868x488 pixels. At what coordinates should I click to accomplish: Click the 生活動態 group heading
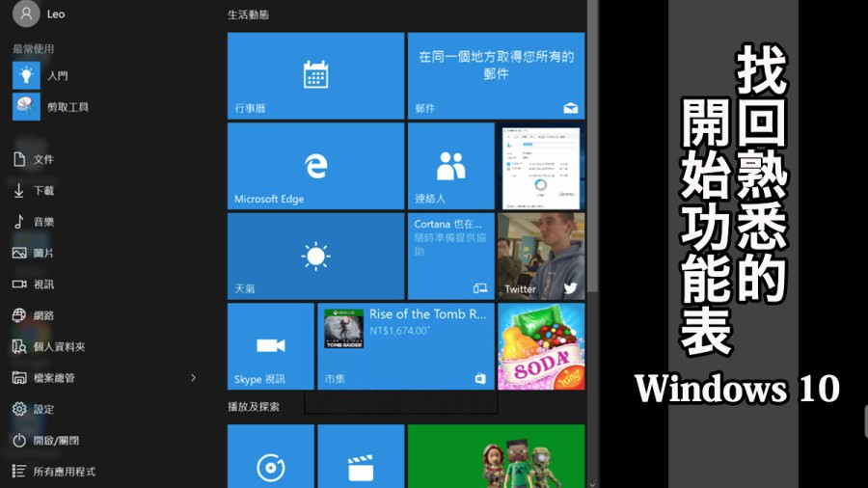pyautogui.click(x=248, y=14)
